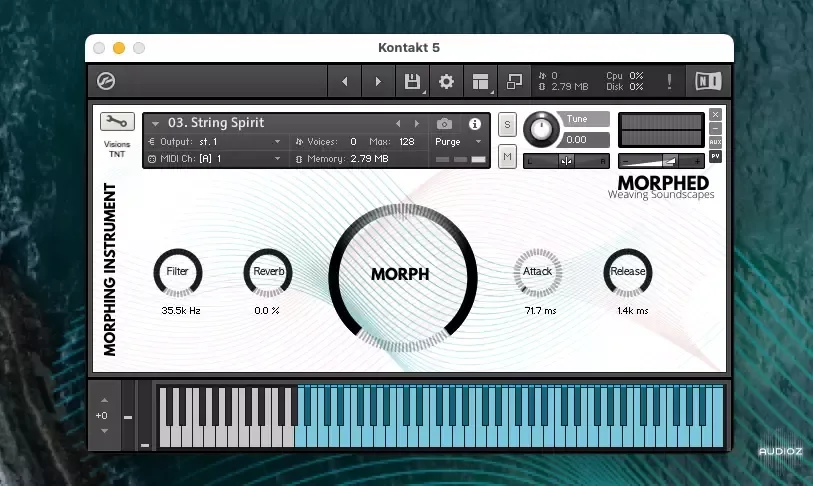Click the Tune value 0.00
813x486 pixels.
click(577, 140)
